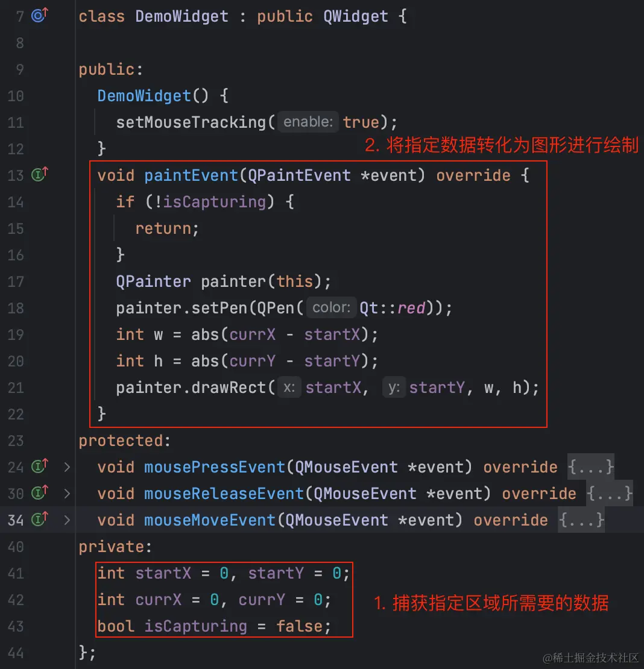Expand the folded mouseReleaseEvent function arrow

(x=67, y=494)
